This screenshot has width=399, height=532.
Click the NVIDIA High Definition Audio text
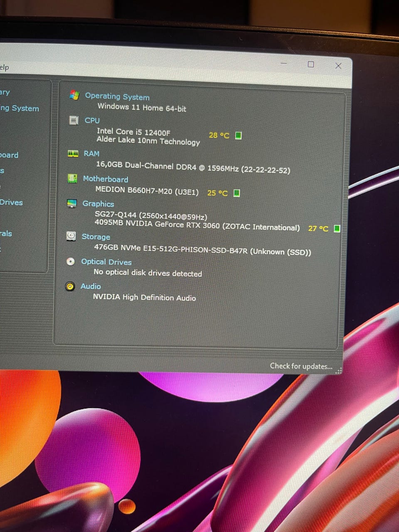pos(144,297)
